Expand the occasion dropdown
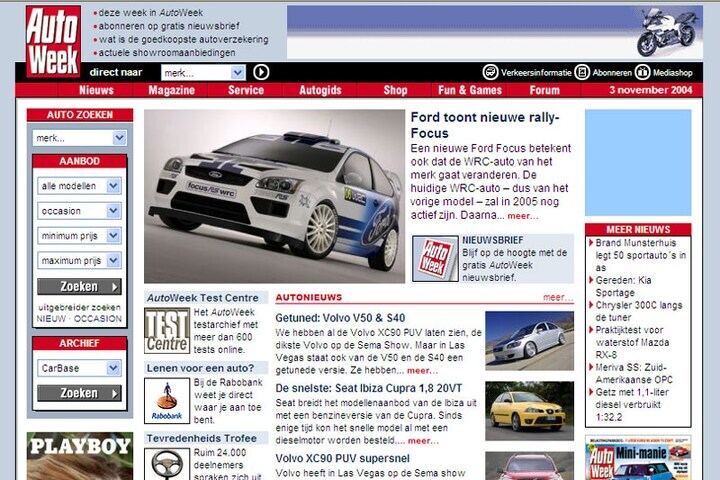Screen dimensions: 720x480 79,211
